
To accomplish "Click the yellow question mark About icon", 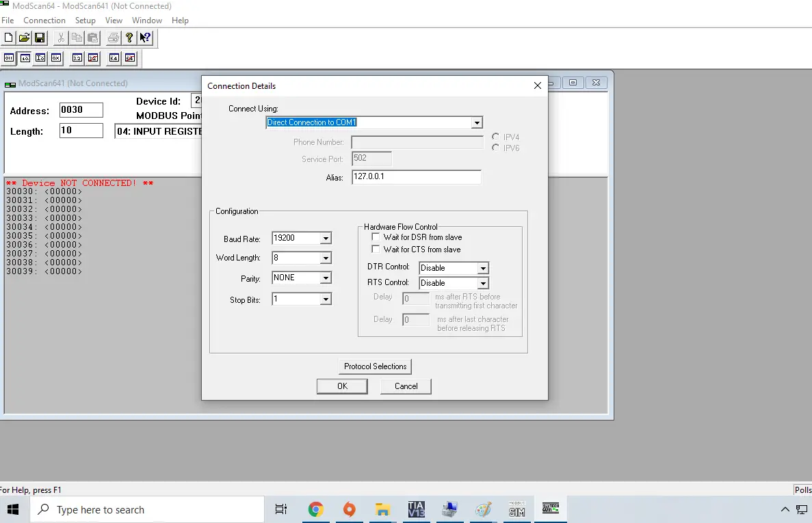I will tap(129, 38).
